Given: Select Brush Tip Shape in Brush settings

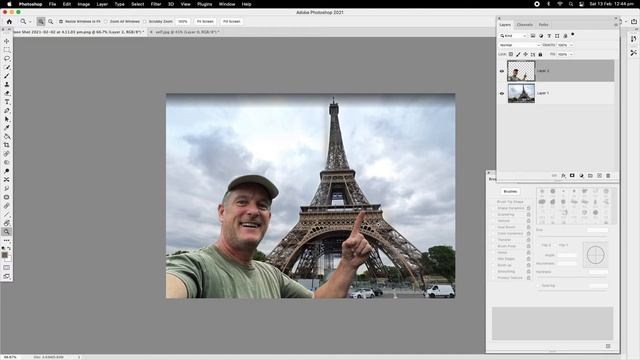Looking at the screenshot, I should (x=510, y=202).
